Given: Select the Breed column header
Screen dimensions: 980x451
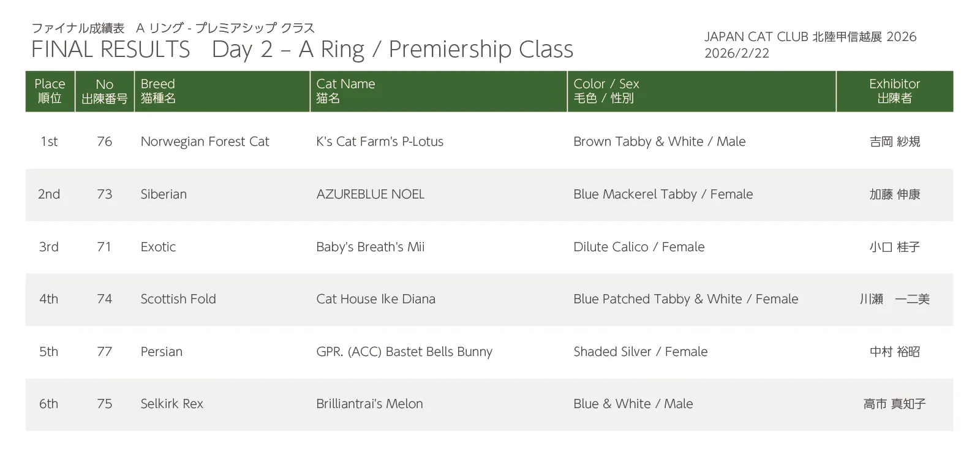Looking at the screenshot, I should [158, 91].
